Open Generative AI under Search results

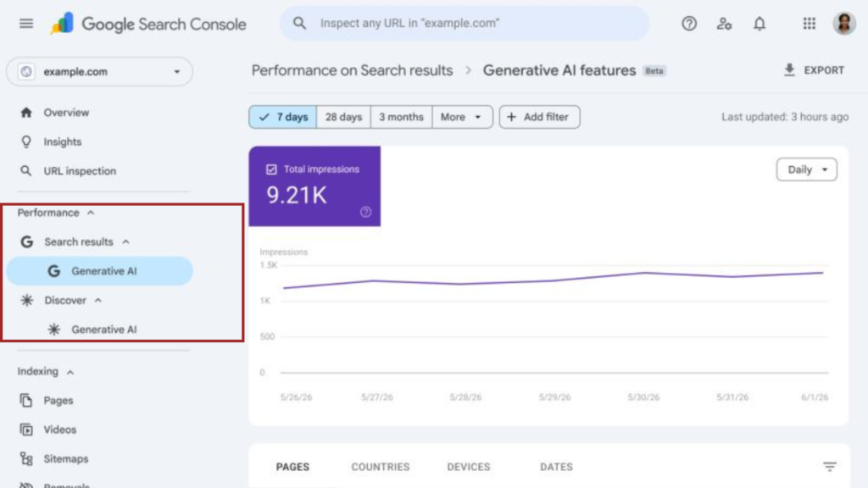[100, 270]
